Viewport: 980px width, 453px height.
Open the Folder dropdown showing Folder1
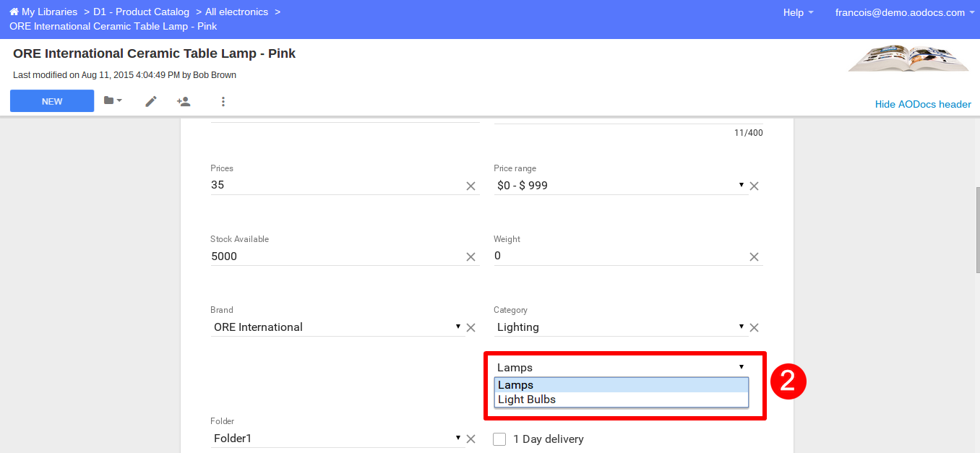click(x=338, y=439)
